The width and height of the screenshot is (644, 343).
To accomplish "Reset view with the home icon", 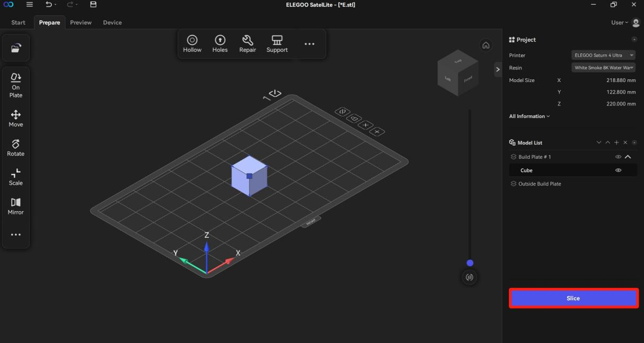I will (486, 46).
